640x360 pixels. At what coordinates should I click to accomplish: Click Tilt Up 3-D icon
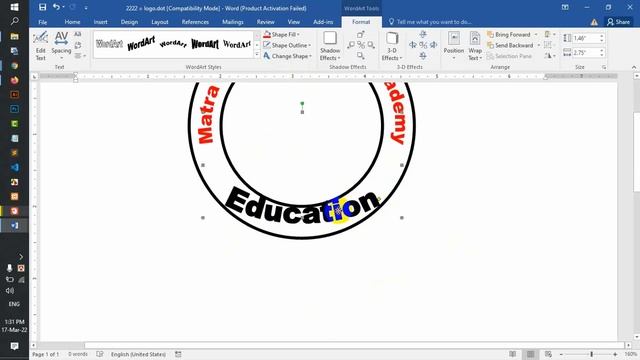pyautogui.click(x=423, y=34)
